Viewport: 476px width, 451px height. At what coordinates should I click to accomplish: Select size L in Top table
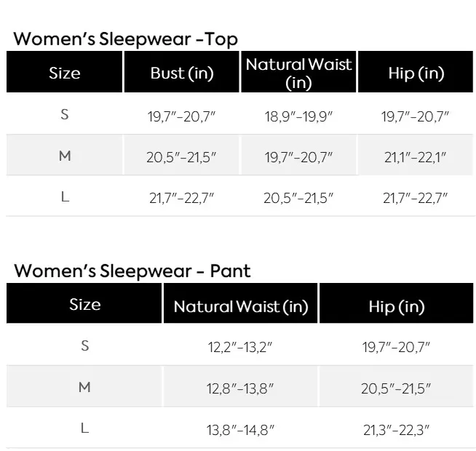point(65,197)
